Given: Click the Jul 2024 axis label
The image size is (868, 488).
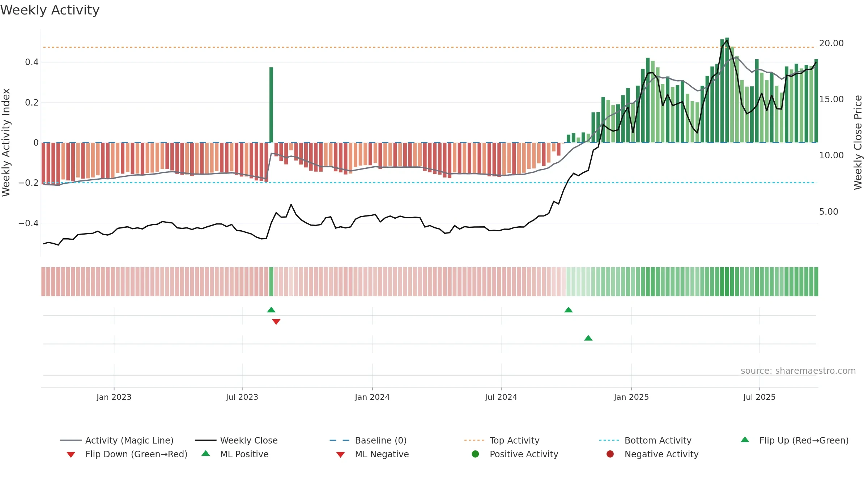Looking at the screenshot, I should [501, 397].
